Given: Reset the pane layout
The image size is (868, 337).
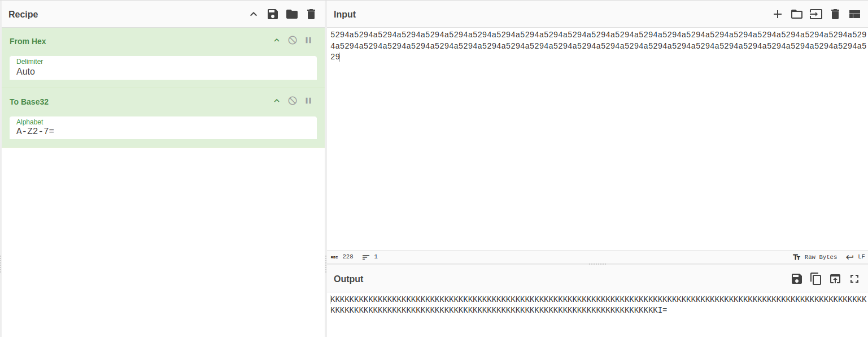Looking at the screenshot, I should [854, 14].
